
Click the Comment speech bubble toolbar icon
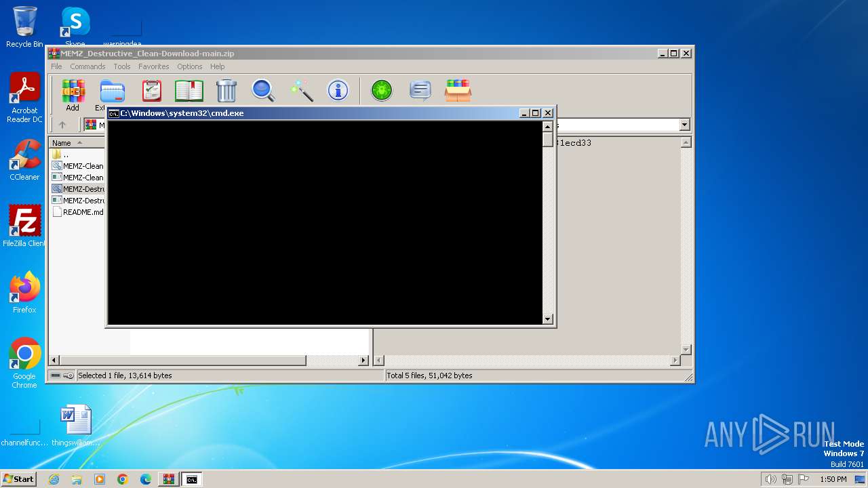(420, 90)
